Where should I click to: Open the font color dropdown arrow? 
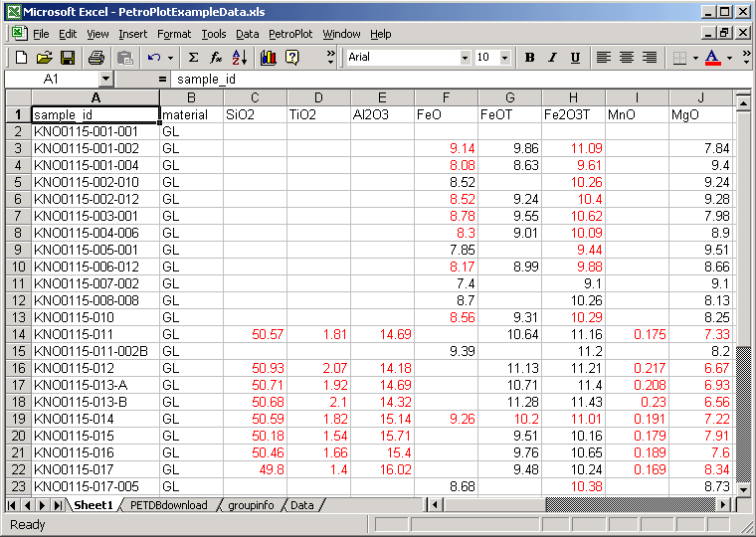(x=729, y=58)
